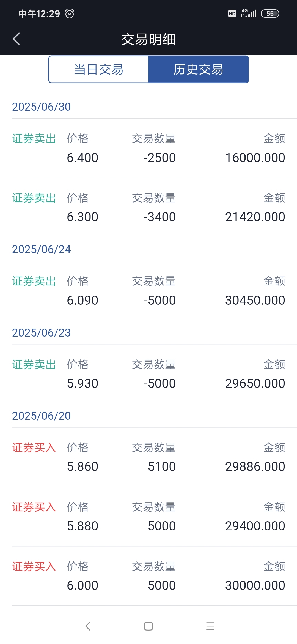
Task: Open buy record with amount 30000.000
Action: coord(148,576)
